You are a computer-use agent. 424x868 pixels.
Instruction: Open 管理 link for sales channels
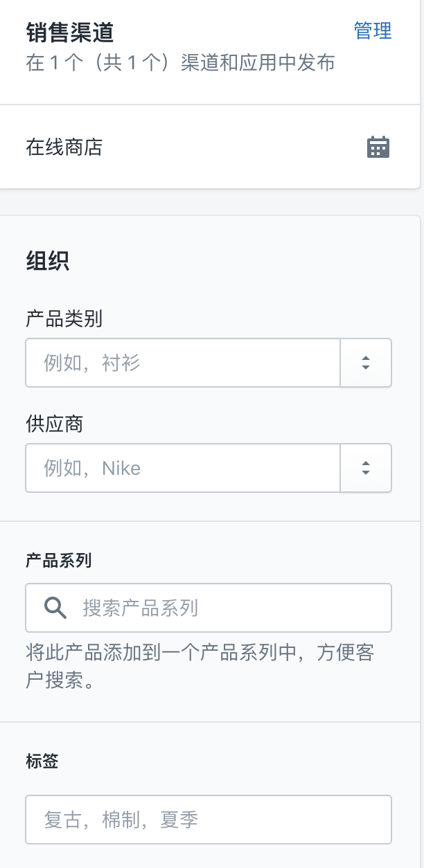tap(373, 31)
